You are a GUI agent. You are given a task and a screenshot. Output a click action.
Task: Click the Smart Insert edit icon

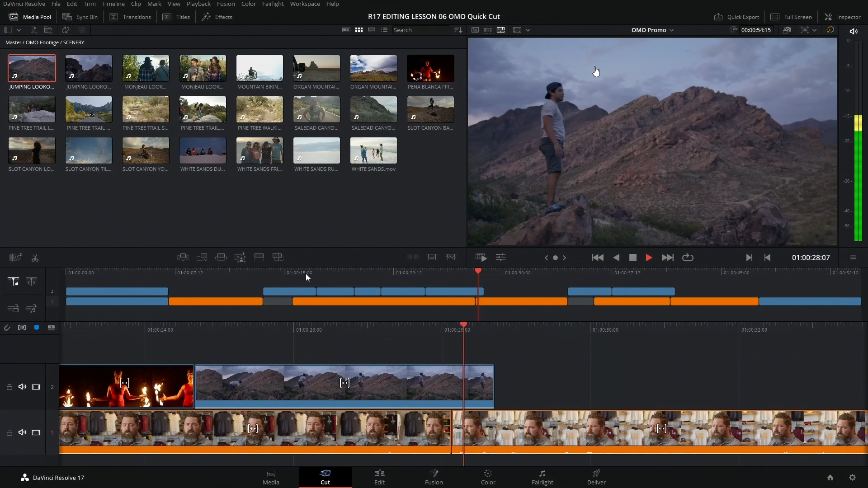pyautogui.click(x=183, y=257)
